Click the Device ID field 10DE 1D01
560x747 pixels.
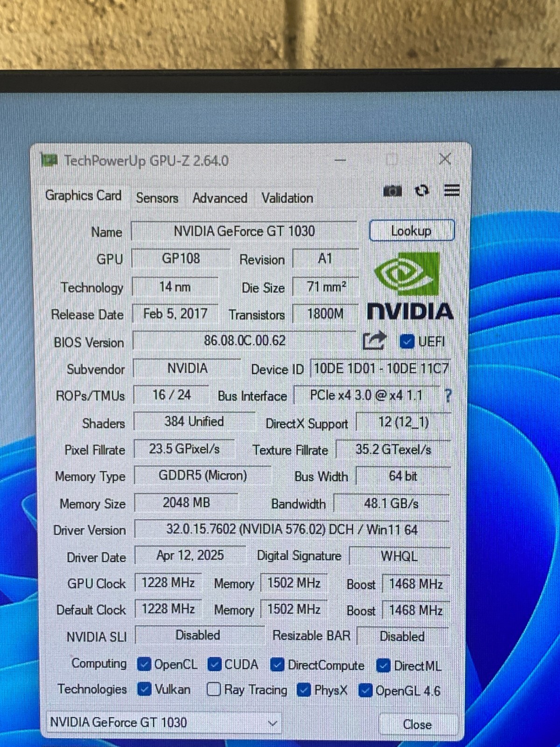[x=380, y=369]
